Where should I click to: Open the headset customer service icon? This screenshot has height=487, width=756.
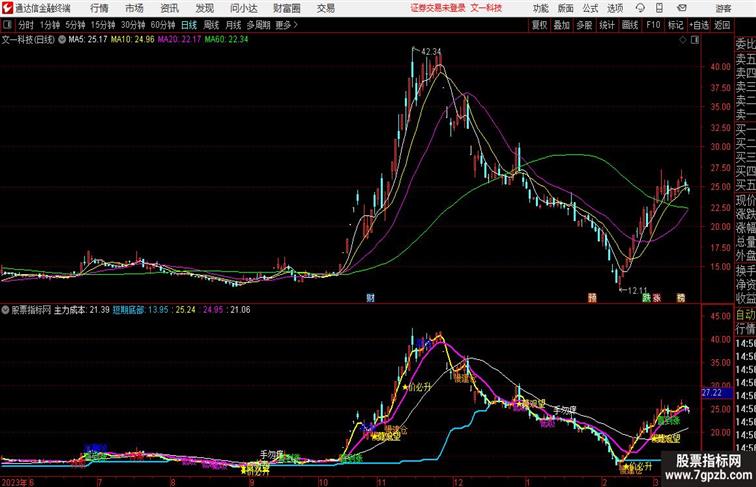(x=640, y=8)
